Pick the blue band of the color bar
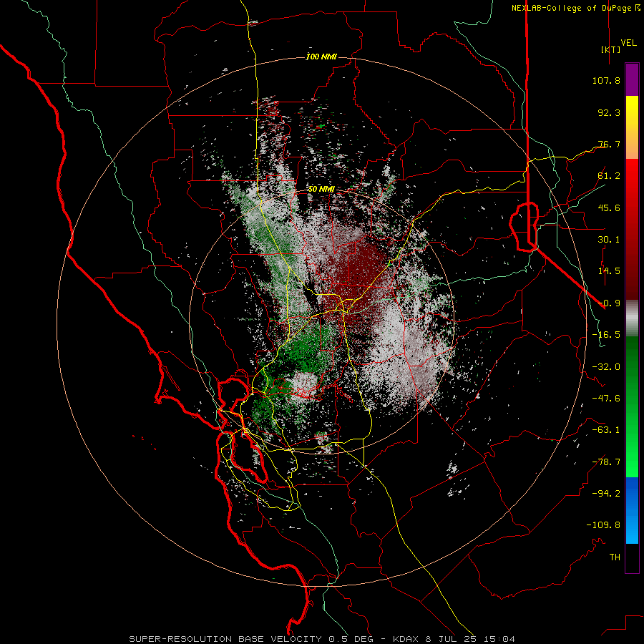The height and width of the screenshot is (644, 644). pyautogui.click(x=632, y=510)
